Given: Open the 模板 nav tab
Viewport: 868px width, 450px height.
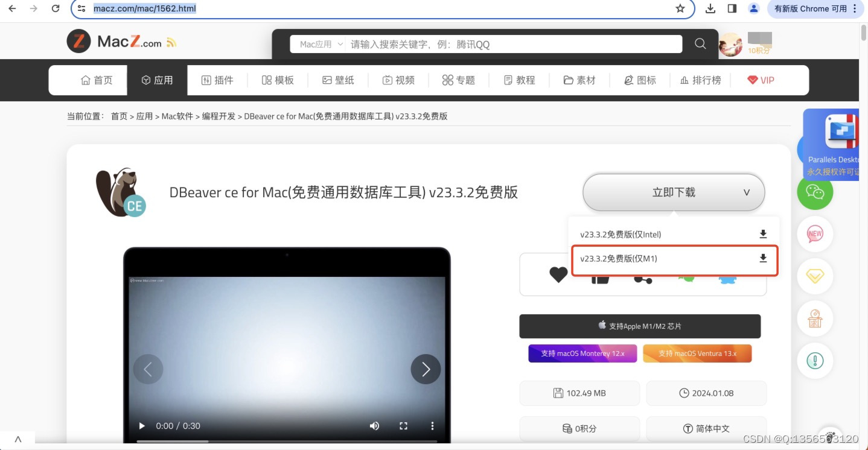Looking at the screenshot, I should click(278, 80).
